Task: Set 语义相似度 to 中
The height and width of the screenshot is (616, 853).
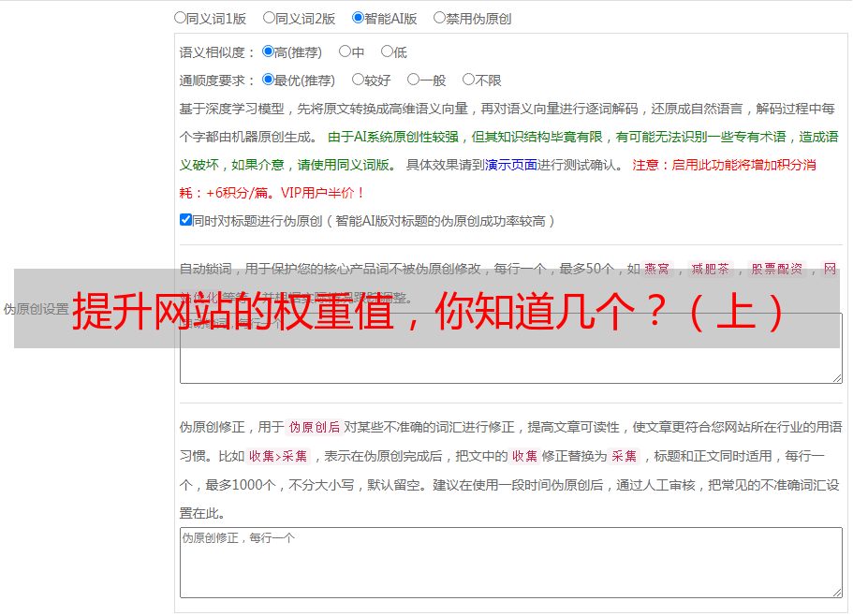Action: pyautogui.click(x=345, y=51)
